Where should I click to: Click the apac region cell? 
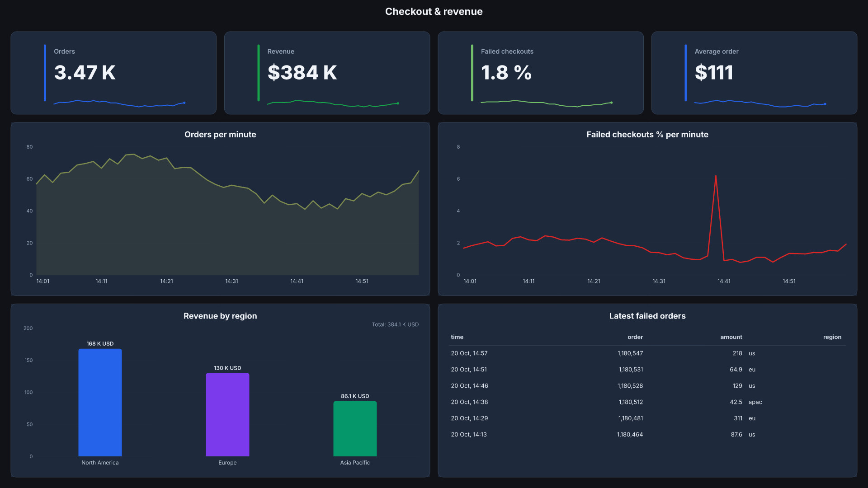[x=755, y=402]
